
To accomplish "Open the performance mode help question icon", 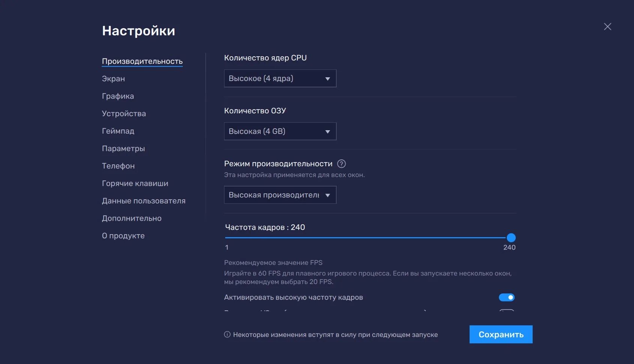I will coord(341,164).
